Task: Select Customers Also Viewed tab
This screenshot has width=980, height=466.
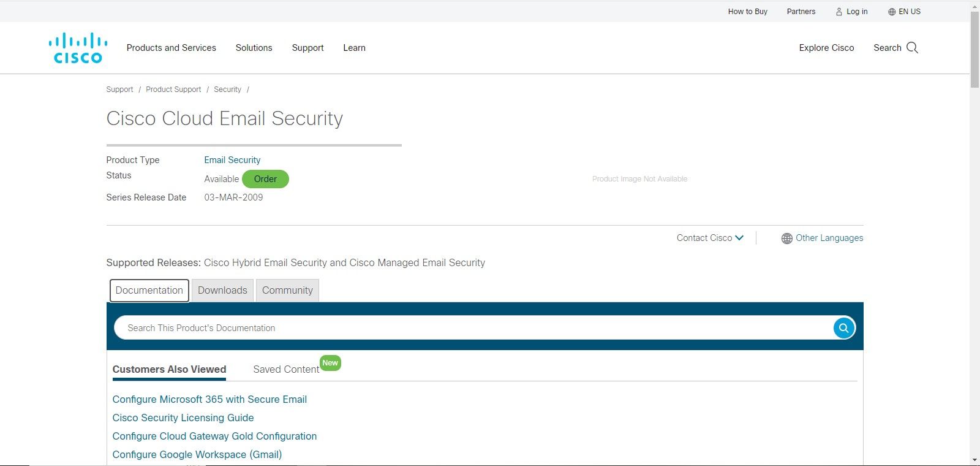Action: click(170, 369)
